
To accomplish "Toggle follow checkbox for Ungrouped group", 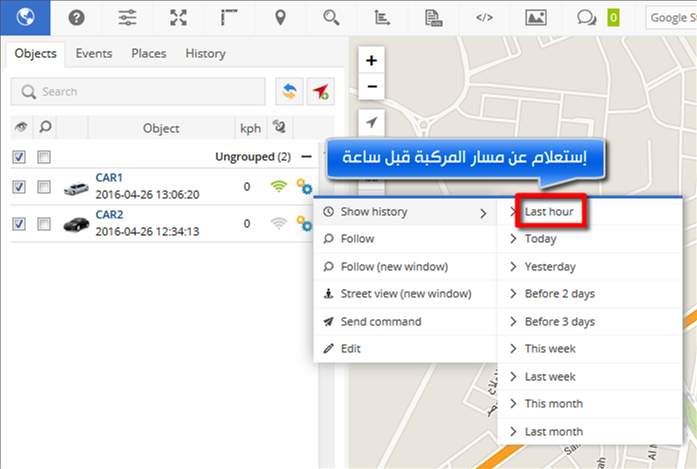I will pos(44,156).
